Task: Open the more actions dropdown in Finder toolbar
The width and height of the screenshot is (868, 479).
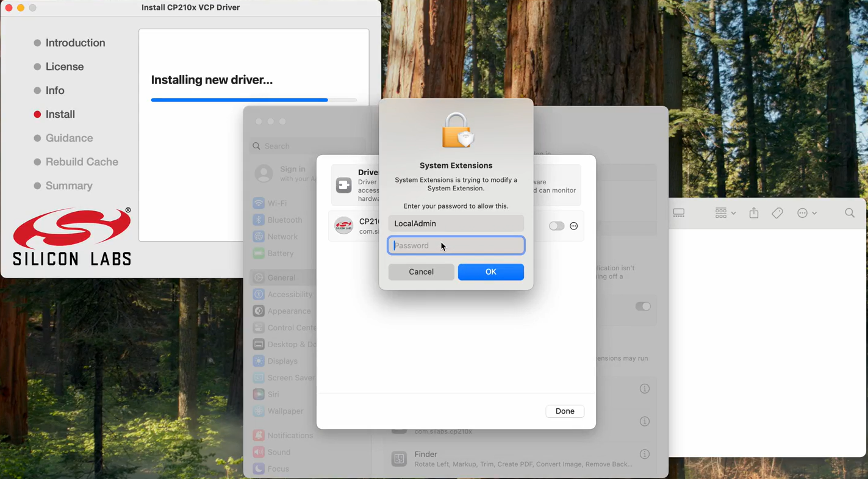Action: pyautogui.click(x=807, y=213)
